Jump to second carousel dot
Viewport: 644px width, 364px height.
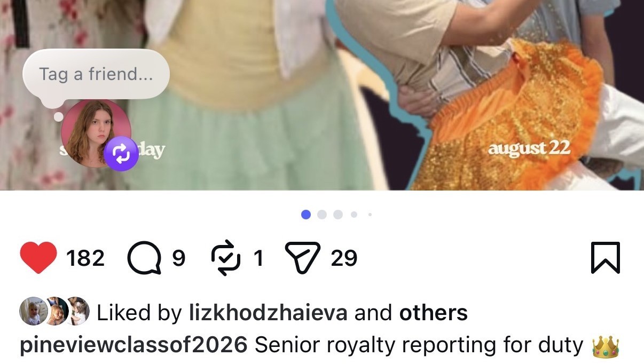(322, 215)
